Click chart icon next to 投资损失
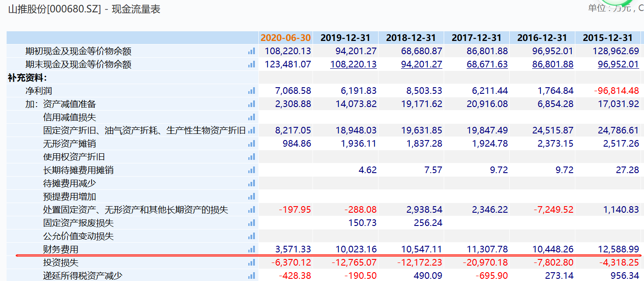 (x=251, y=263)
